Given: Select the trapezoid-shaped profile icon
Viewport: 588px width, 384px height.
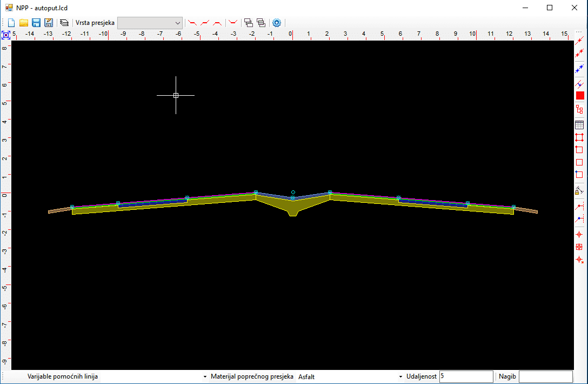Looking at the screenshot, I should click(x=217, y=23).
